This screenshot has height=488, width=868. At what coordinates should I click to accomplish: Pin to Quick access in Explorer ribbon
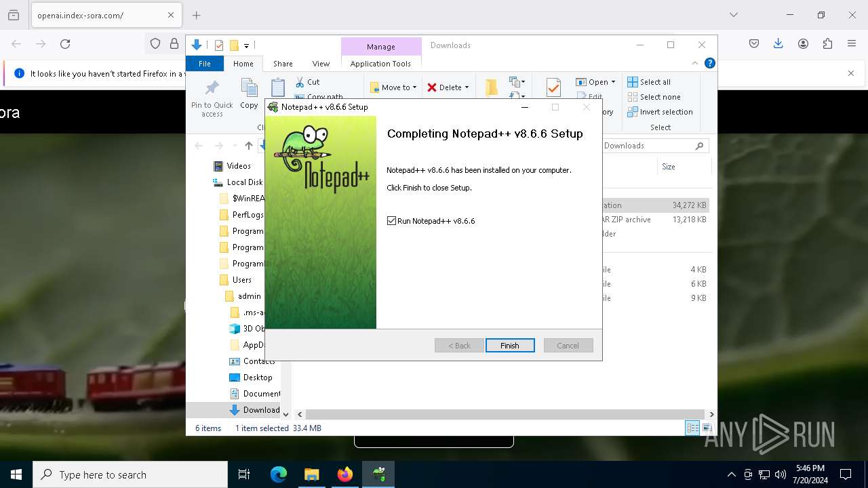coord(212,98)
